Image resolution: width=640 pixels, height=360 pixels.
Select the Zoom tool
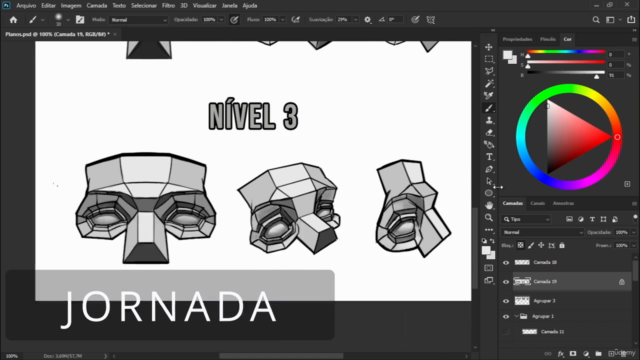[489, 218]
